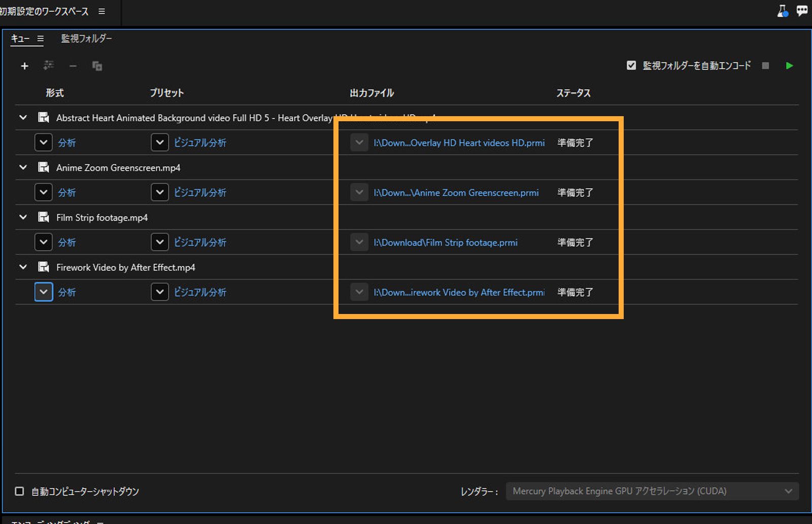Open format dropdown for Film Strip footage output
Viewport: 812px width, 524px height.
coord(44,242)
